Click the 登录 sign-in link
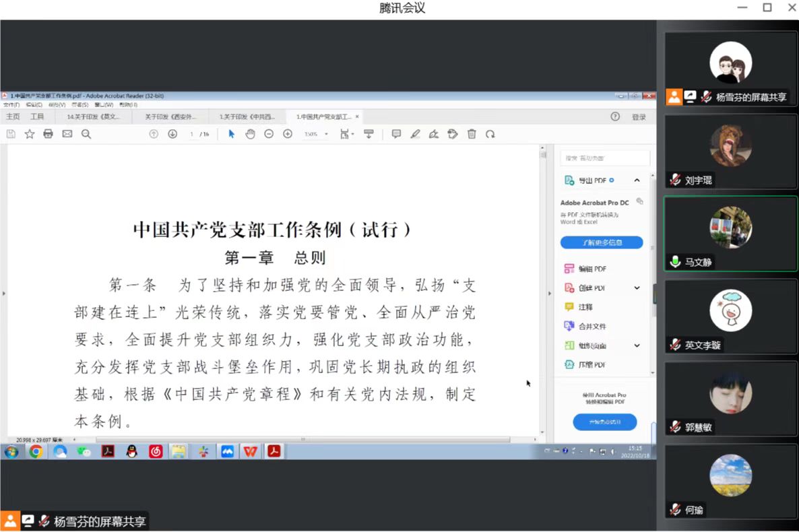The image size is (799, 532). point(639,117)
